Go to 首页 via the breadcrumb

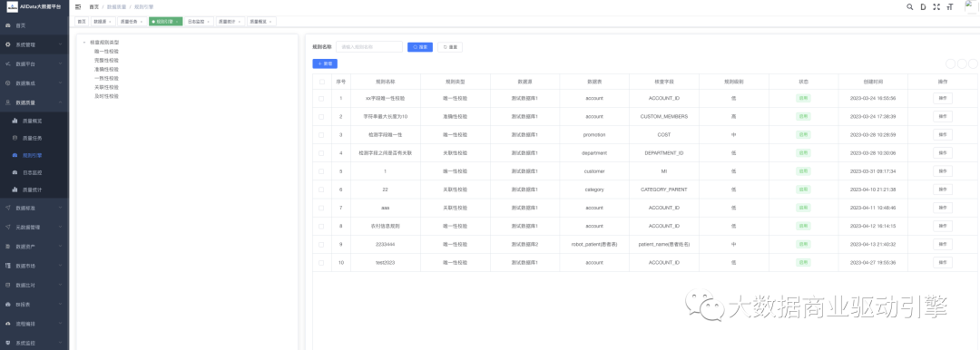[x=93, y=7]
